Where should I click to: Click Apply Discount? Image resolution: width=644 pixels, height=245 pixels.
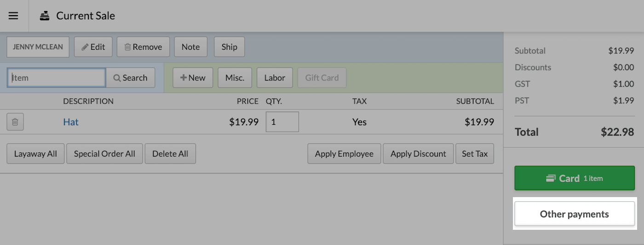(418, 154)
